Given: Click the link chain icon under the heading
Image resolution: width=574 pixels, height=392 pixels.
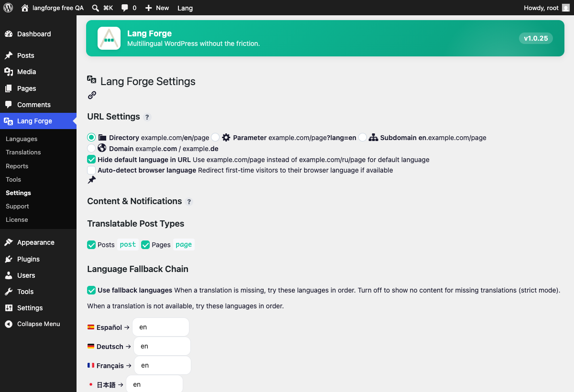Looking at the screenshot, I should pos(92,95).
